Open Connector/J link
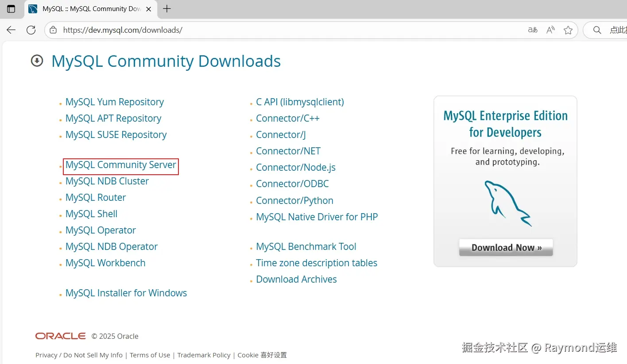The height and width of the screenshot is (364, 627). (x=281, y=134)
